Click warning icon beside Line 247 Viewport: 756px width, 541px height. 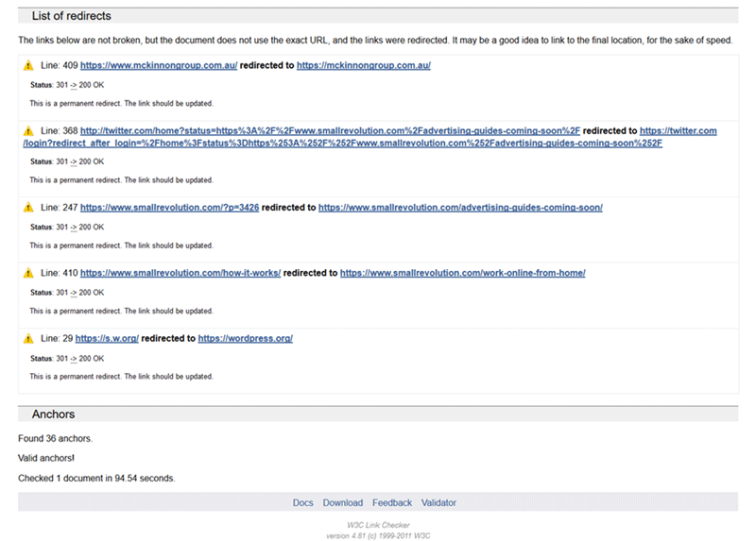coord(28,208)
